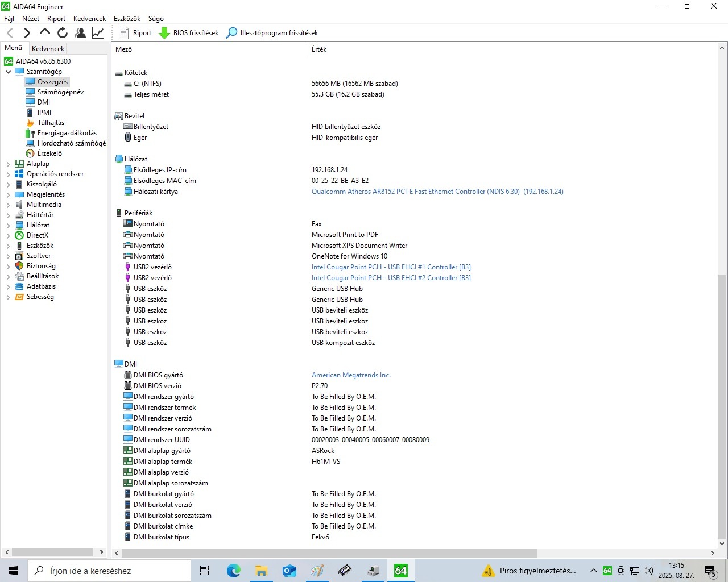Open the Riport toolbar button
Viewport: 728px width, 582px height.
point(135,33)
